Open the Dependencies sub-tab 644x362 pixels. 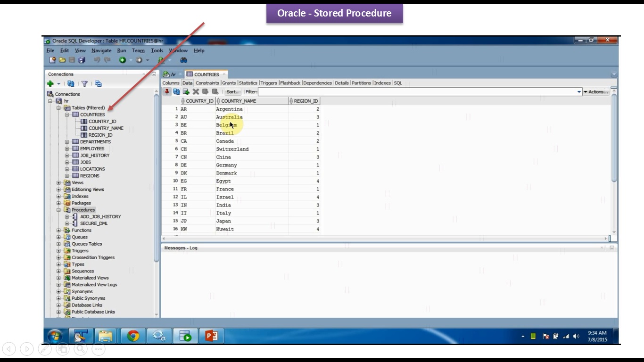coord(317,83)
